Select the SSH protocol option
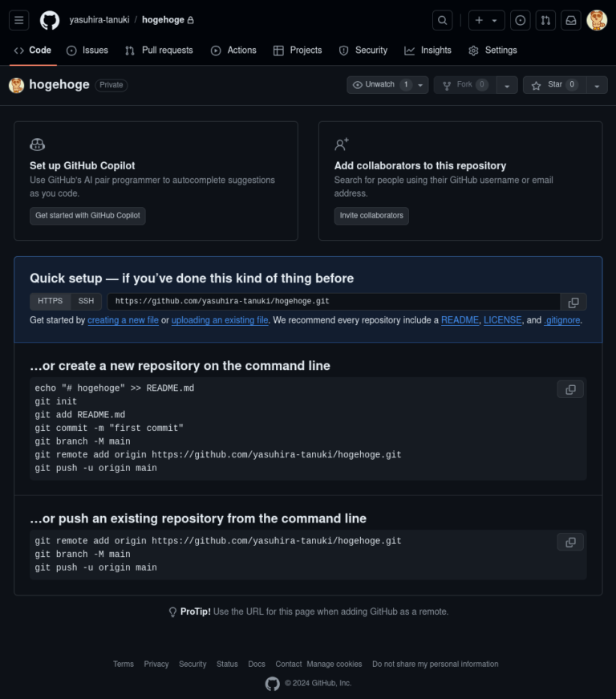This screenshot has height=699, width=616. point(86,301)
